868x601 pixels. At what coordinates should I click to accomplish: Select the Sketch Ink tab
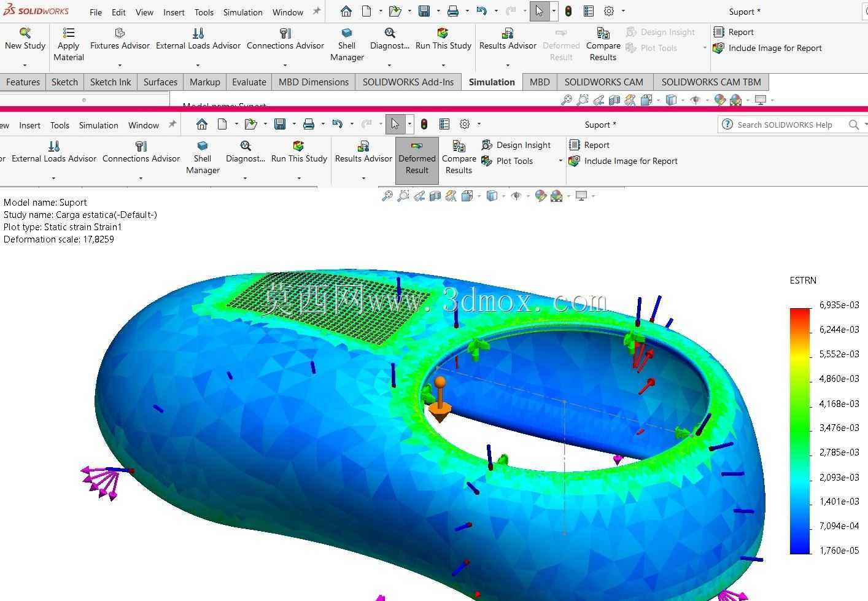click(110, 82)
